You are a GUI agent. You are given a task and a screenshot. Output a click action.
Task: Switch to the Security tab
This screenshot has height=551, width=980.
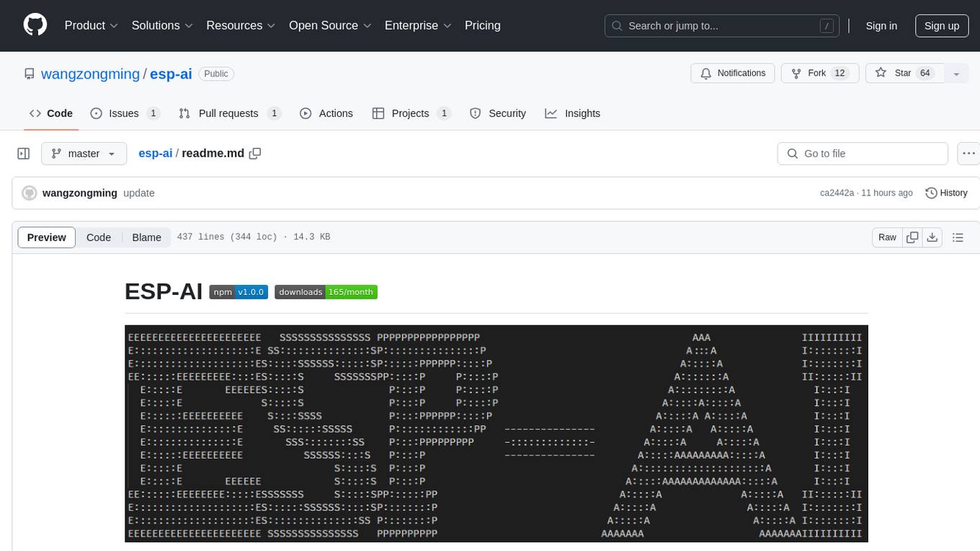coord(498,113)
